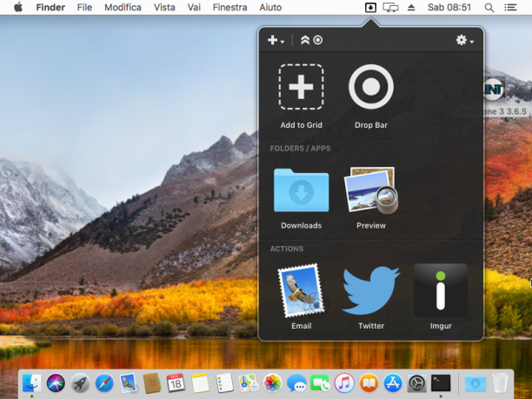Open the Finder menu
The height and width of the screenshot is (399, 532).
point(50,7)
